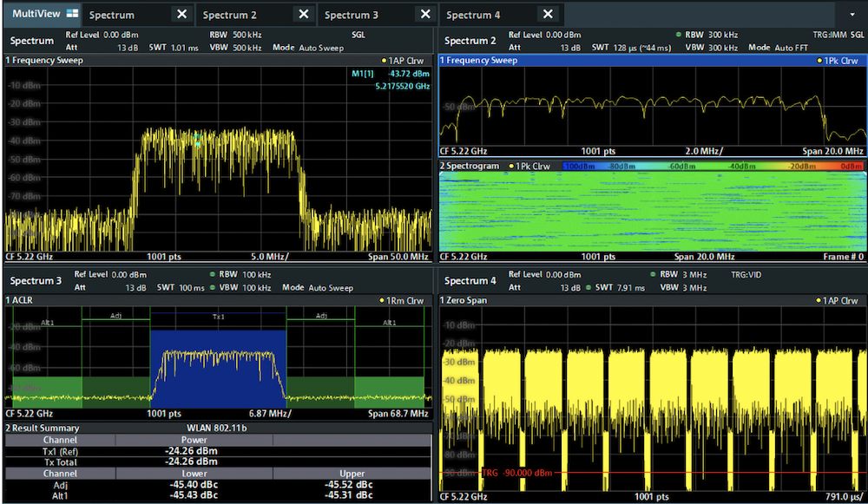
Task: Open the tab overflow dropdown arrow
Action: pos(852,16)
